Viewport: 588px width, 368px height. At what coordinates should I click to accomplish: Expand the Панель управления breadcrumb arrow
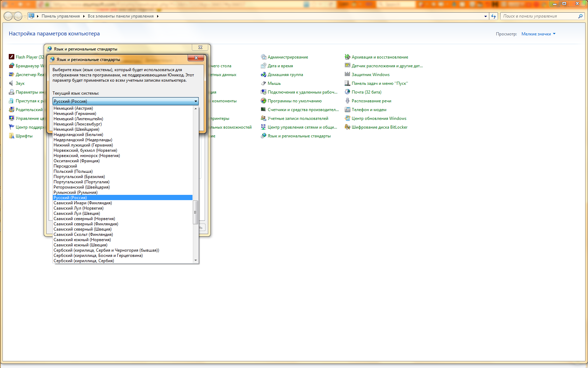(84, 16)
